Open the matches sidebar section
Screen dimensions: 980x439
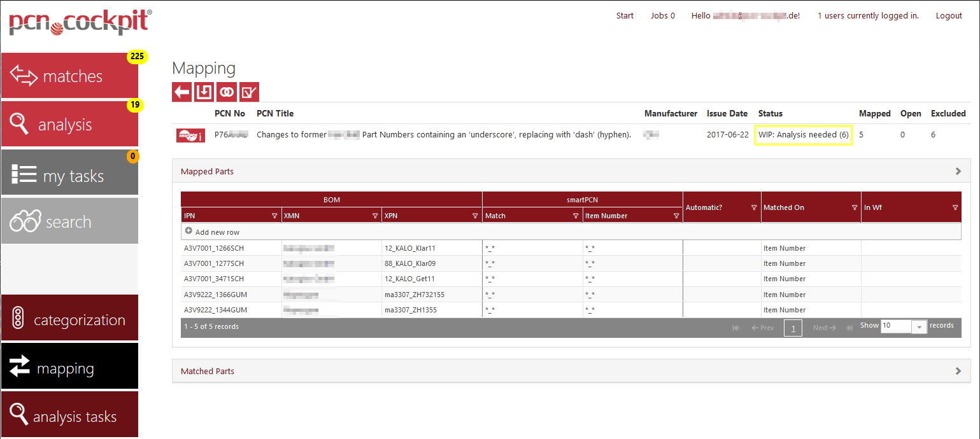[x=69, y=76]
